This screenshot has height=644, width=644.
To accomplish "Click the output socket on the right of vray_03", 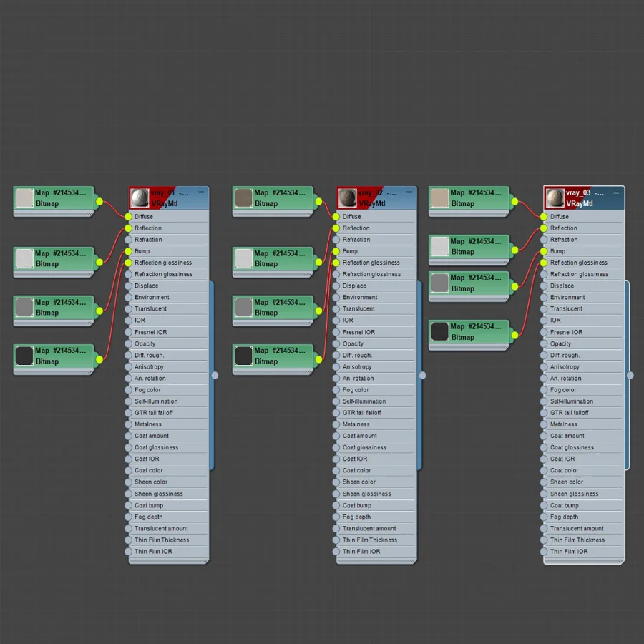I will click(x=630, y=375).
